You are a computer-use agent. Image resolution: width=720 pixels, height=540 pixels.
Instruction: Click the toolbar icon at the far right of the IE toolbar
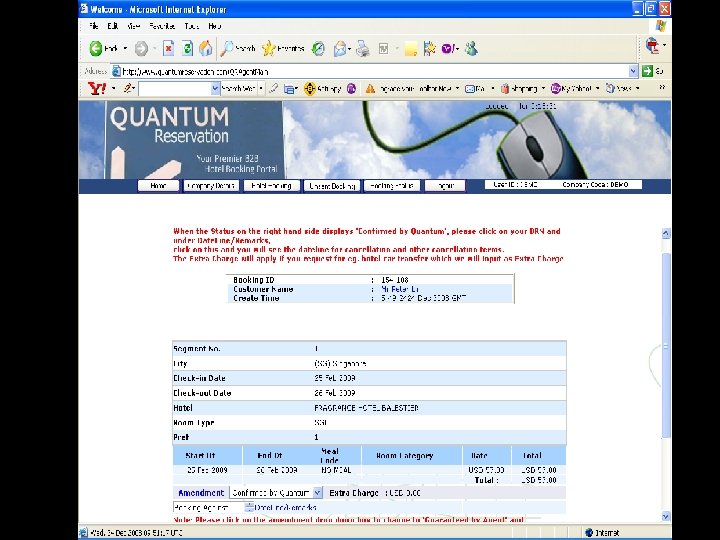tap(652, 46)
